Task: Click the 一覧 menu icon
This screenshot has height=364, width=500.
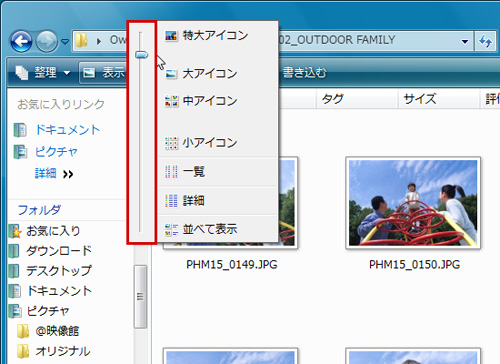Action: (171, 172)
